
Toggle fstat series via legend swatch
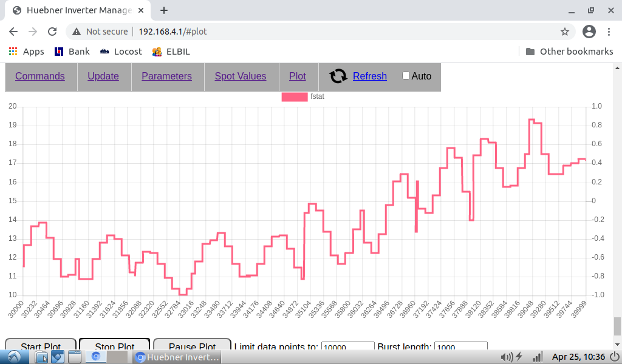coord(295,96)
